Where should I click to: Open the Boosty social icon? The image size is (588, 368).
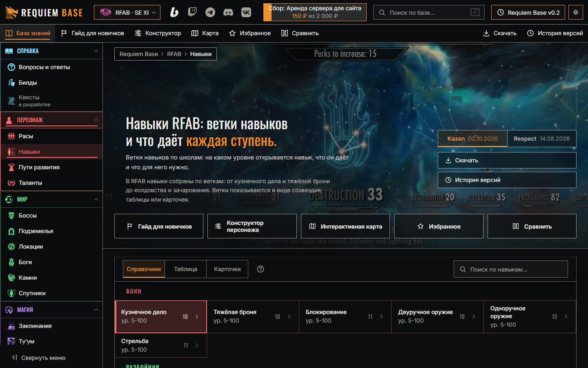pos(174,12)
